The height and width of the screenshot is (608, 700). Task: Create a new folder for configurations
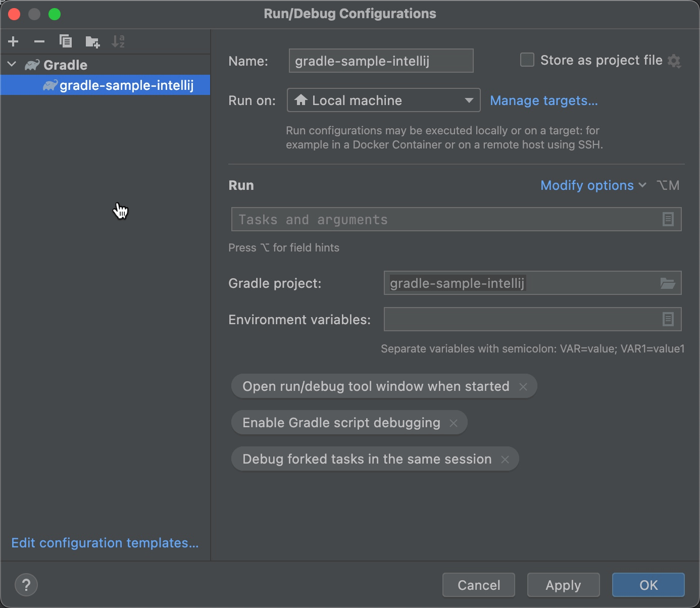(92, 41)
